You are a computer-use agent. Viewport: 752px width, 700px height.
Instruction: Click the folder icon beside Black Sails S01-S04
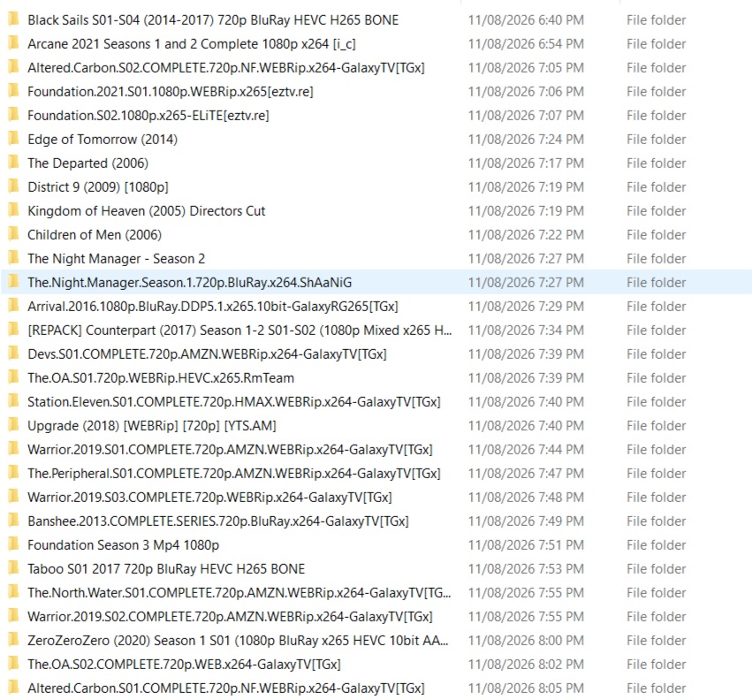click(x=13, y=19)
